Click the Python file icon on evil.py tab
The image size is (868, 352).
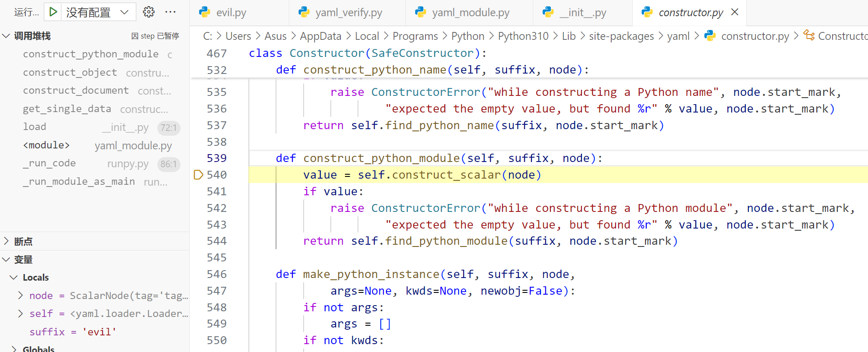[x=205, y=12]
